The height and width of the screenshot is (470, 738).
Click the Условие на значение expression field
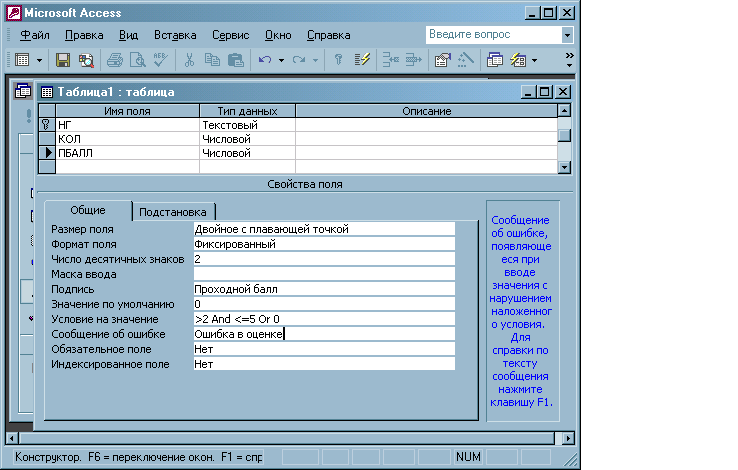[x=324, y=319]
